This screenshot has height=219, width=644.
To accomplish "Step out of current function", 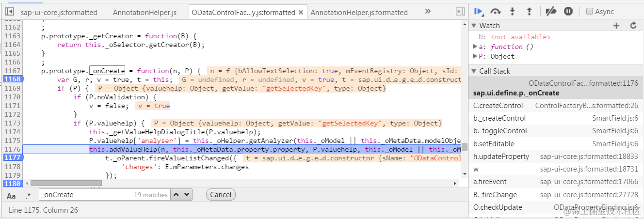I will [529, 11].
